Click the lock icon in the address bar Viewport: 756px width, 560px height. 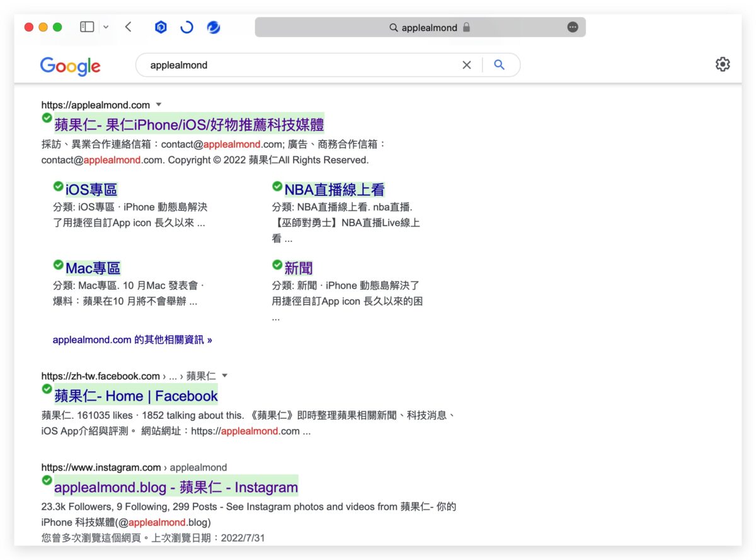tap(466, 27)
